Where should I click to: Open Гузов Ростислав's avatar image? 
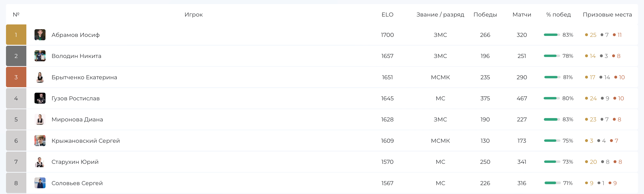pyautogui.click(x=40, y=98)
